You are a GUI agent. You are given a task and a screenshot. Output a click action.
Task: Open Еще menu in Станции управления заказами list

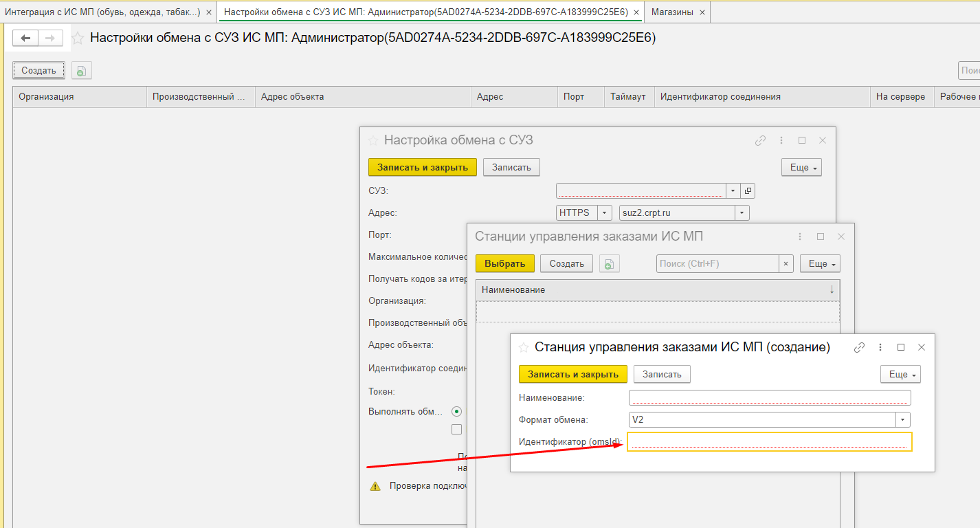pyautogui.click(x=820, y=263)
